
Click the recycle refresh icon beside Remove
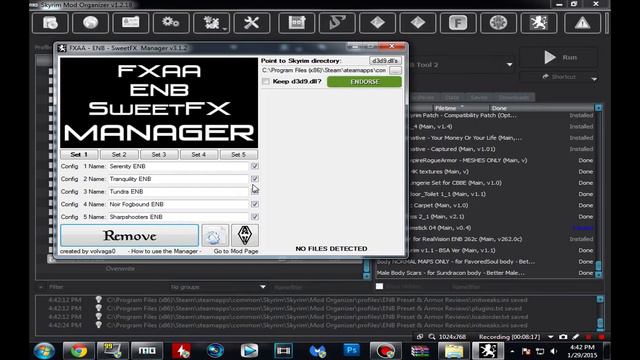pyautogui.click(x=215, y=236)
